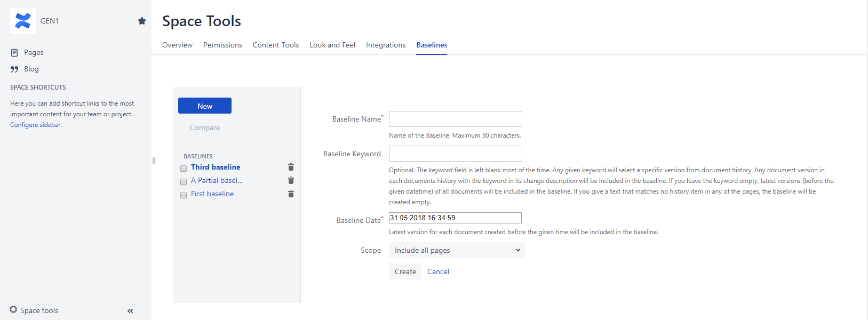This screenshot has width=868, height=320.
Task: Delete the Third baseline using trash icon
Action: (x=291, y=167)
